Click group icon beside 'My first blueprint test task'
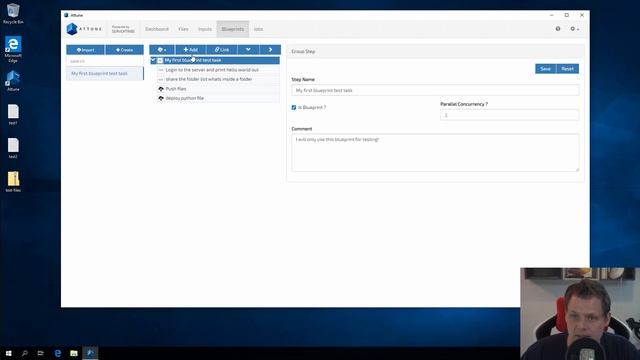640x360 pixels. tap(160, 60)
